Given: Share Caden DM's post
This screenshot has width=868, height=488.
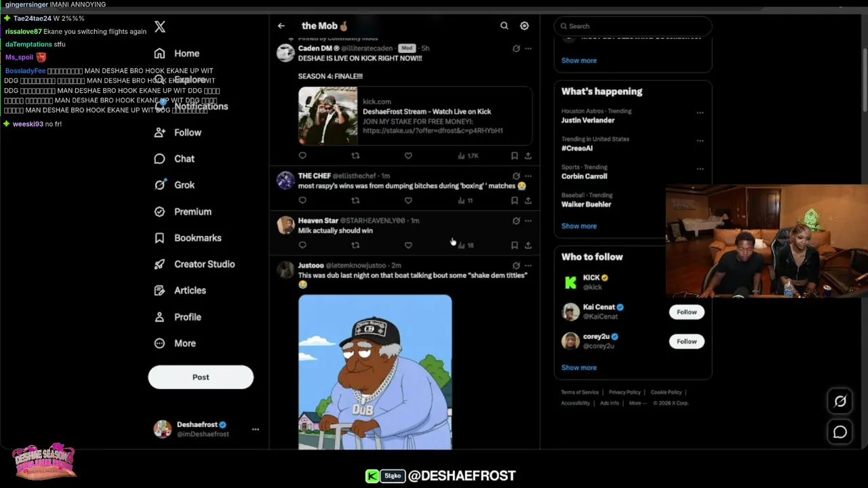Looking at the screenshot, I should pyautogui.click(x=528, y=156).
